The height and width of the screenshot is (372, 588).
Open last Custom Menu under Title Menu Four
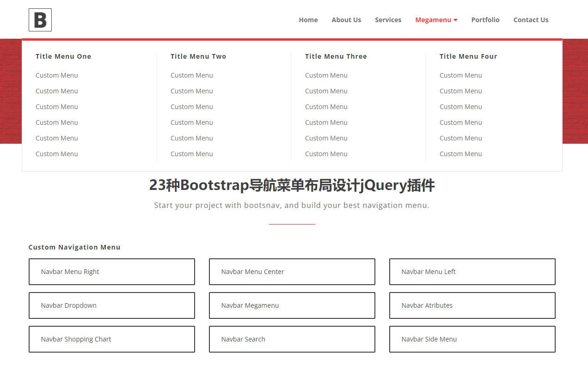(461, 154)
